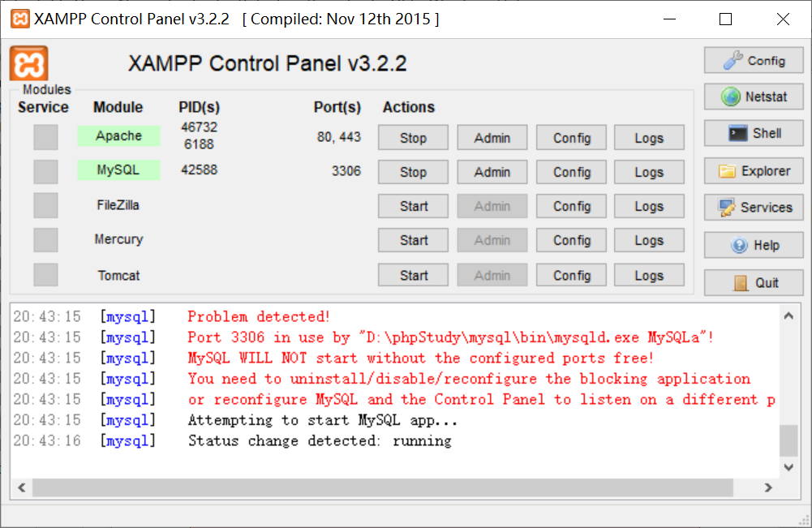Open Apache Config options

coord(571,138)
